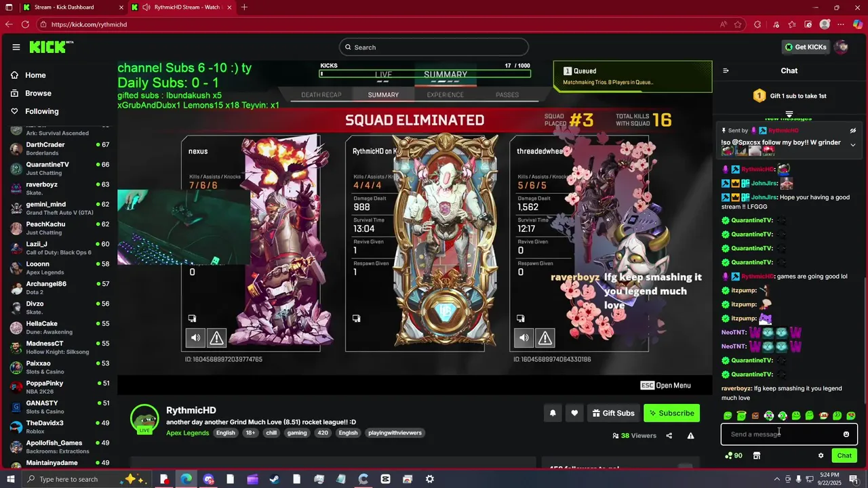Screen dimensions: 868x488
Task: Open the Kick hamburger sidebar menu
Action: (x=16, y=47)
